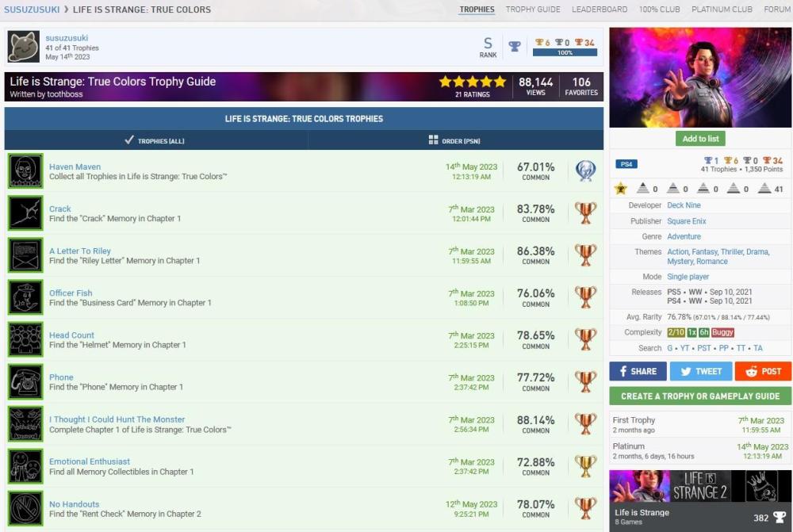This screenshot has width=793, height=532.
Task: Click Create a Trophy or Gameplay Guide
Action: (700, 396)
